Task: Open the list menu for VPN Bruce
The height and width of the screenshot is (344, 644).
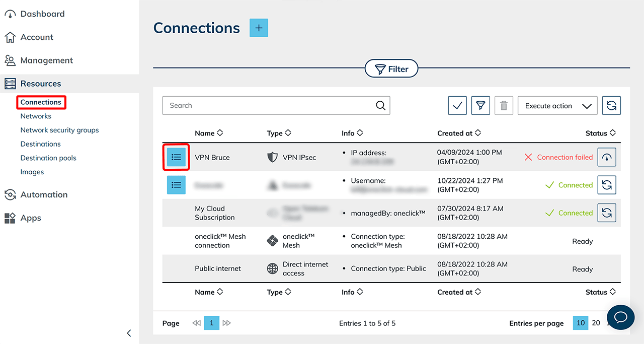Action: tap(176, 157)
